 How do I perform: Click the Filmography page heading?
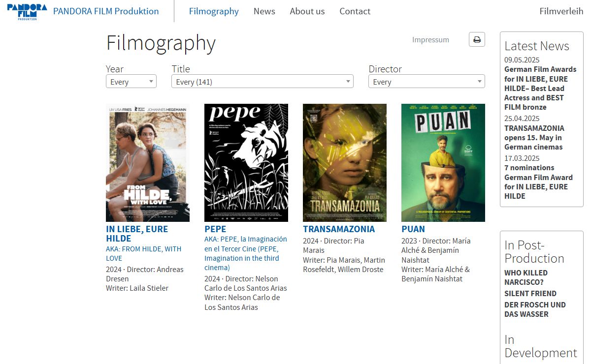[161, 43]
